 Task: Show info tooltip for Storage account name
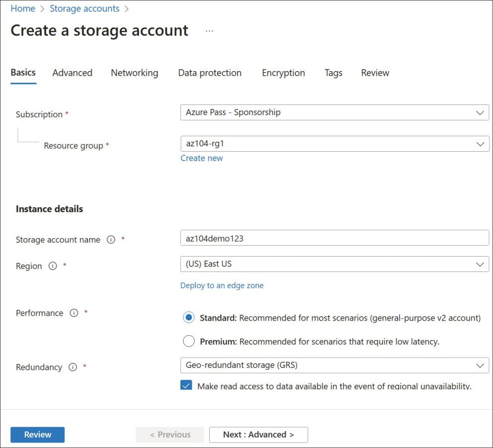coord(111,240)
